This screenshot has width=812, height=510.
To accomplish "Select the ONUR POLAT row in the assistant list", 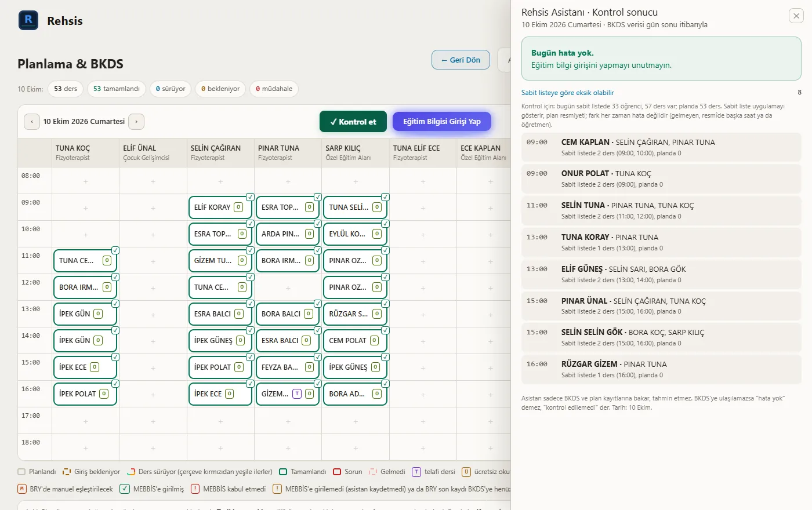I will point(661,178).
